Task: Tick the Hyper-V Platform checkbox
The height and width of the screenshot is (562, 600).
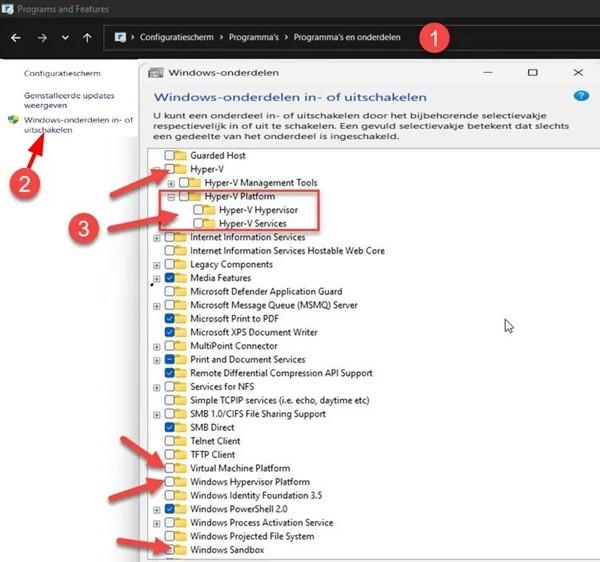Action: coord(184,196)
